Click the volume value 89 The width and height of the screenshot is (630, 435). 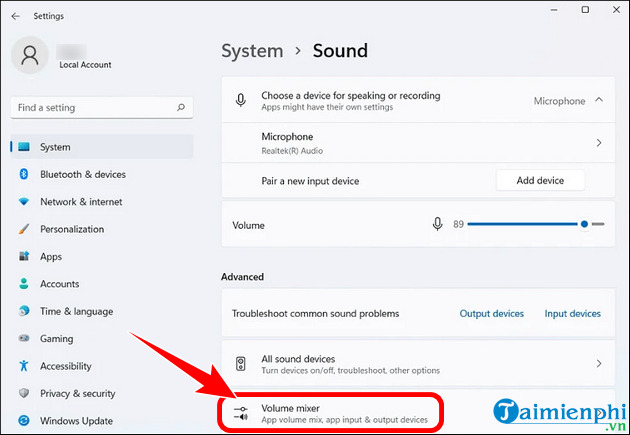458,224
